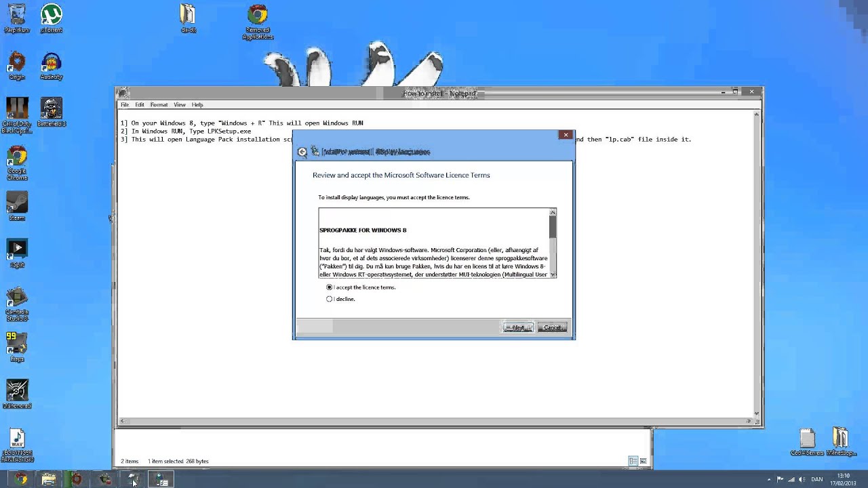Launch the Audacity desktop shortcut
This screenshot has width=868, height=488.
tap(51, 67)
